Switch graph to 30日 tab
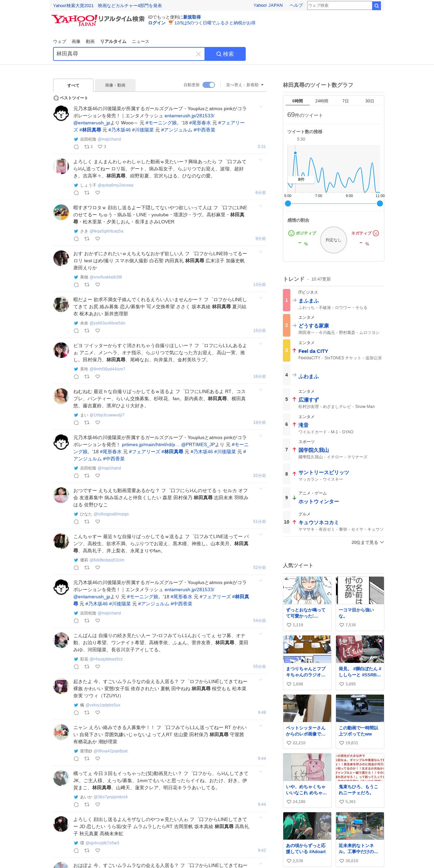The width and height of the screenshot is (434, 868). pyautogui.click(x=369, y=101)
